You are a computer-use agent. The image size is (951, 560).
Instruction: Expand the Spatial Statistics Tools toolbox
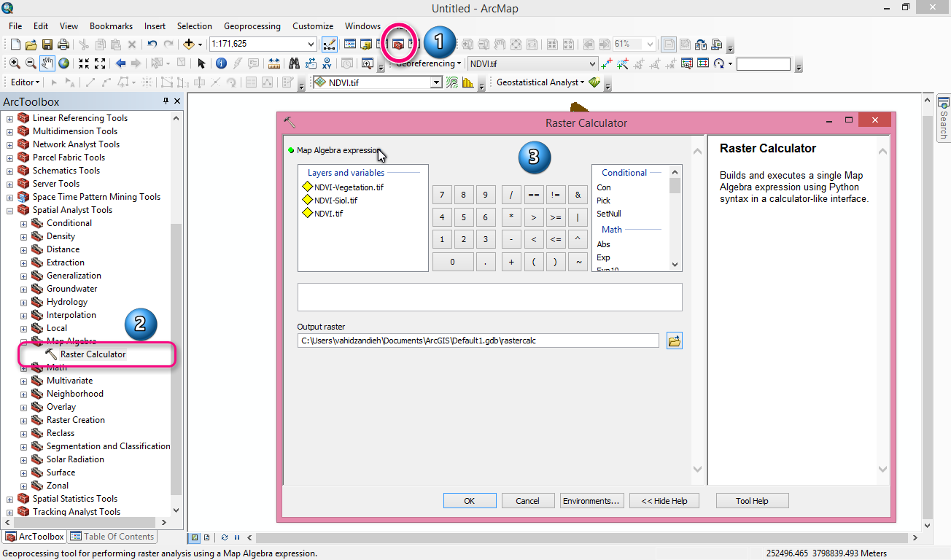point(9,499)
